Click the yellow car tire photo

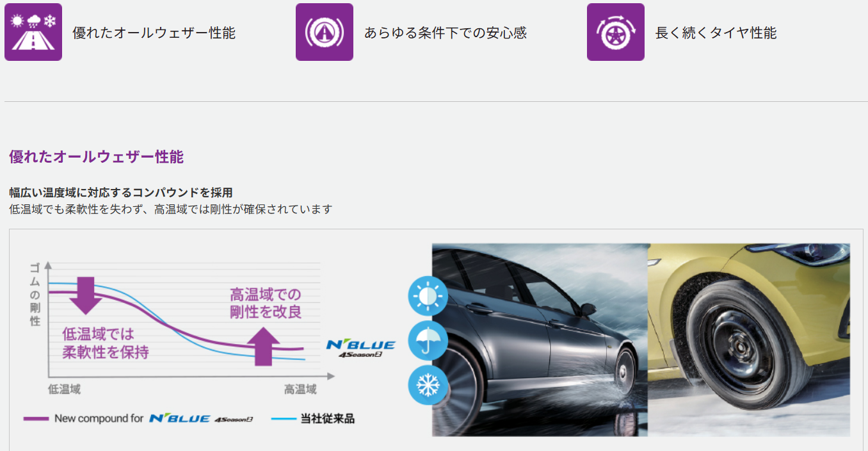click(749, 340)
